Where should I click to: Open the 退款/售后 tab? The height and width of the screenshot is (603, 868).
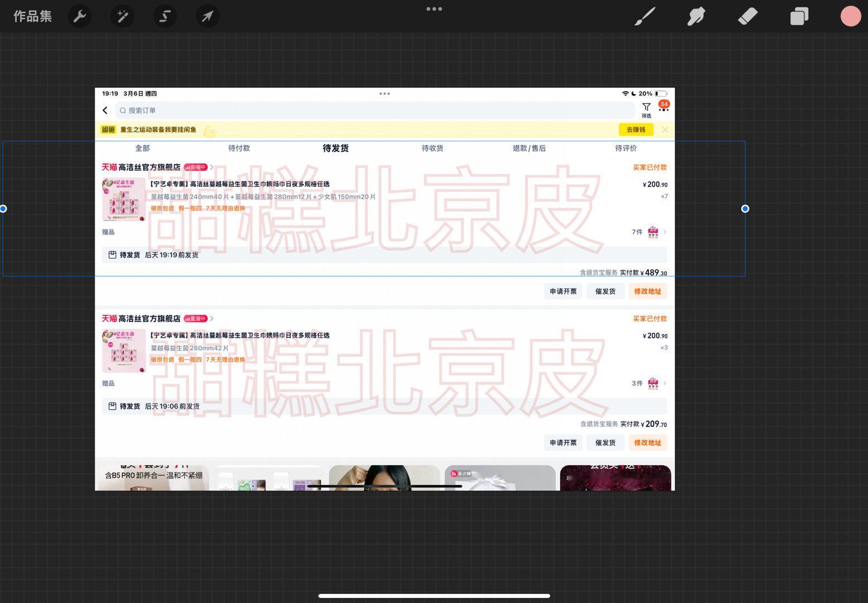[529, 148]
